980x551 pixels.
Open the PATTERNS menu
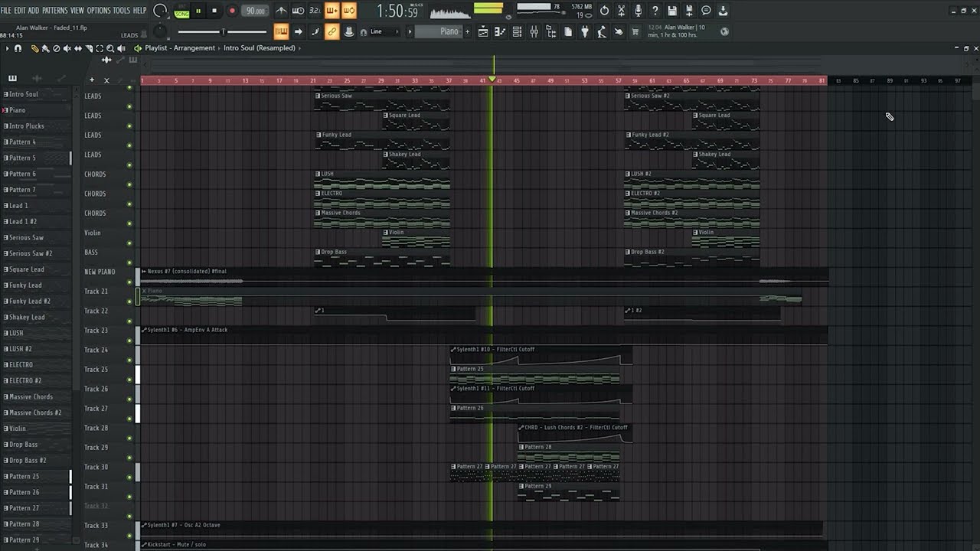coord(54,11)
